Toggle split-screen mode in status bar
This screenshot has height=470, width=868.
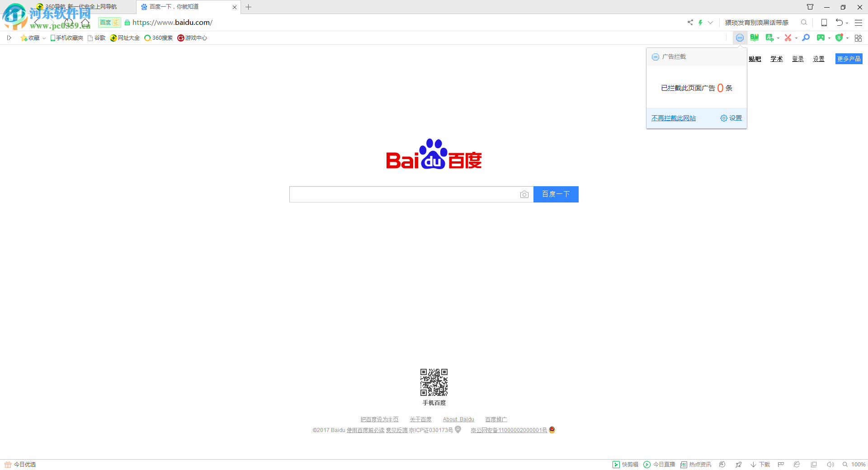click(x=814, y=464)
